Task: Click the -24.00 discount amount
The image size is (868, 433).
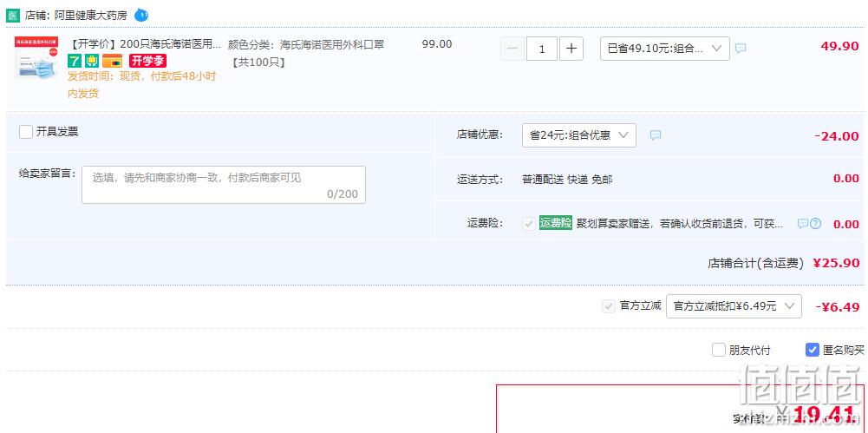Action: point(837,136)
